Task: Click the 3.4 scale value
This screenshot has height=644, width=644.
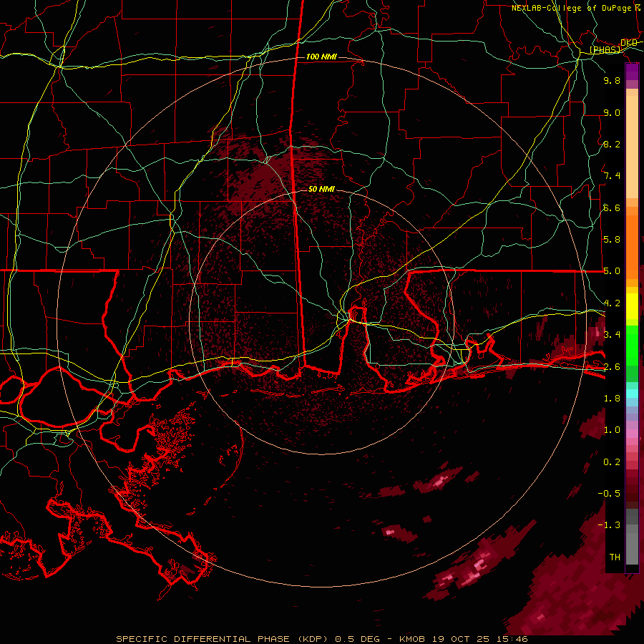Action: [612, 334]
